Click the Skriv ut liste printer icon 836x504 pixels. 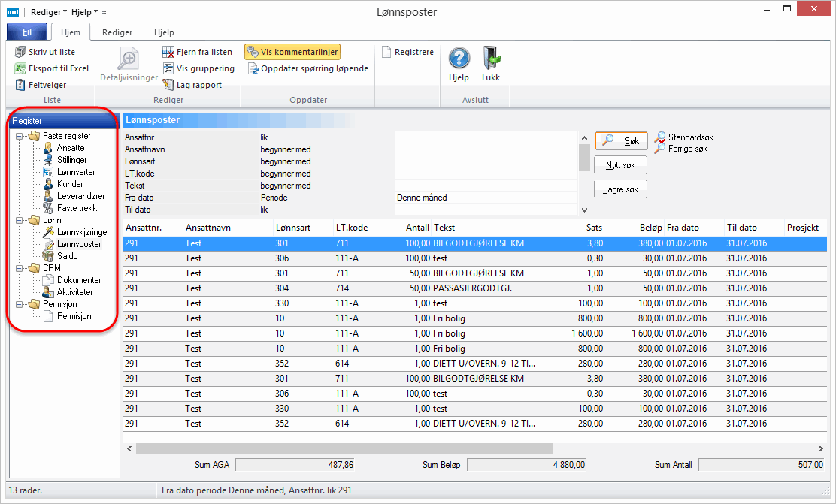tap(21, 52)
